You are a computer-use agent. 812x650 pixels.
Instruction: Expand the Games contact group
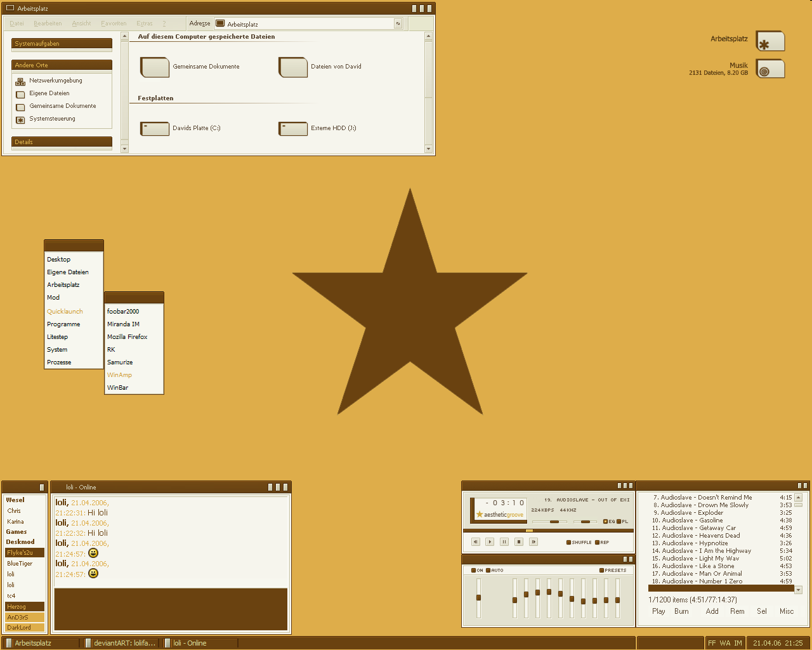[x=16, y=532]
